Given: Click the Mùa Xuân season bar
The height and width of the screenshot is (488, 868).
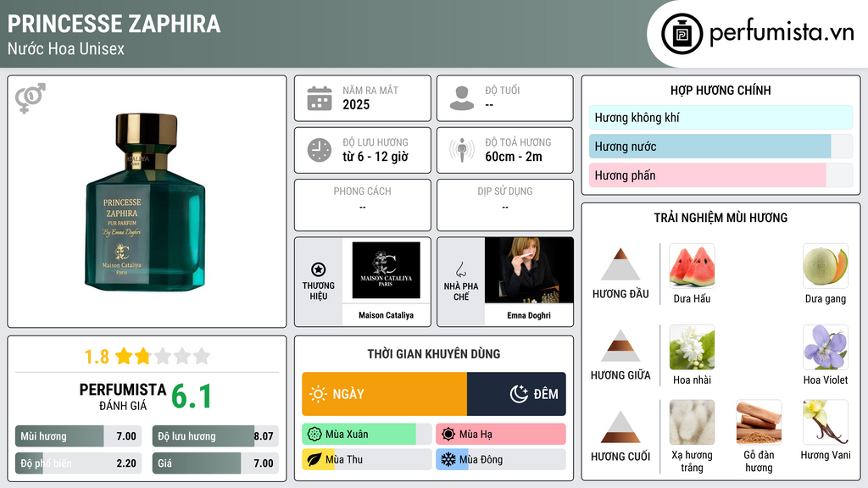Looking at the screenshot, I should [x=366, y=434].
